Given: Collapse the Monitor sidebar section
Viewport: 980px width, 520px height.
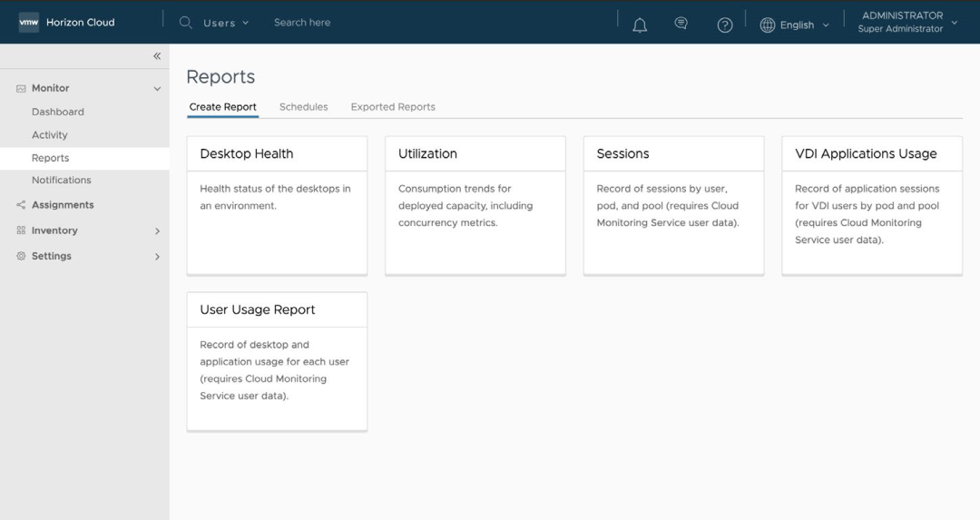Looking at the screenshot, I should [157, 89].
